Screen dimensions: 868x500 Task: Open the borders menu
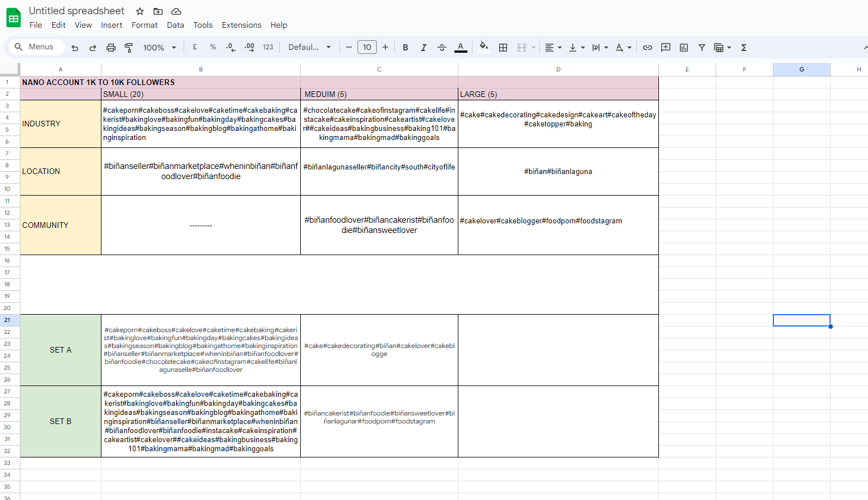coord(503,48)
